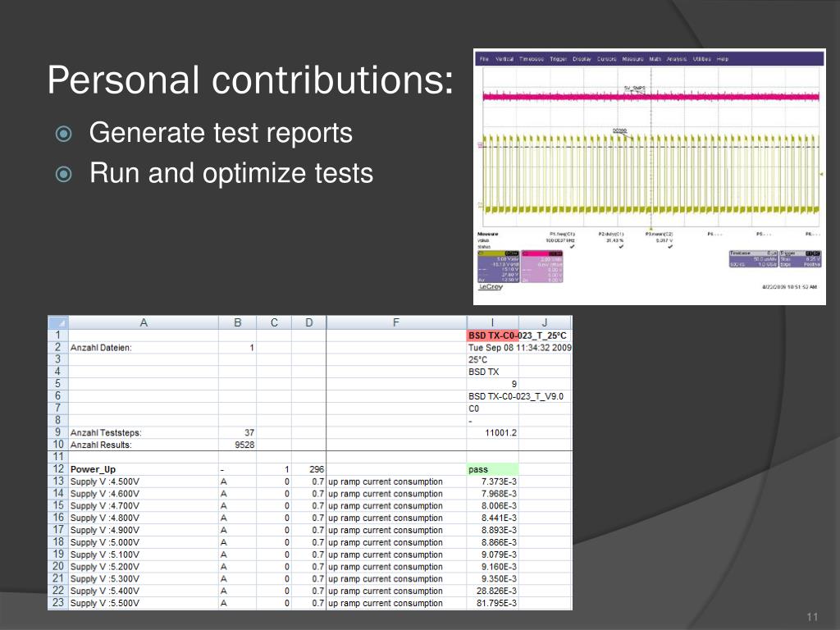This screenshot has width=840, height=630.
Task: Open the Trigger descriptor box
Action: 801,258
